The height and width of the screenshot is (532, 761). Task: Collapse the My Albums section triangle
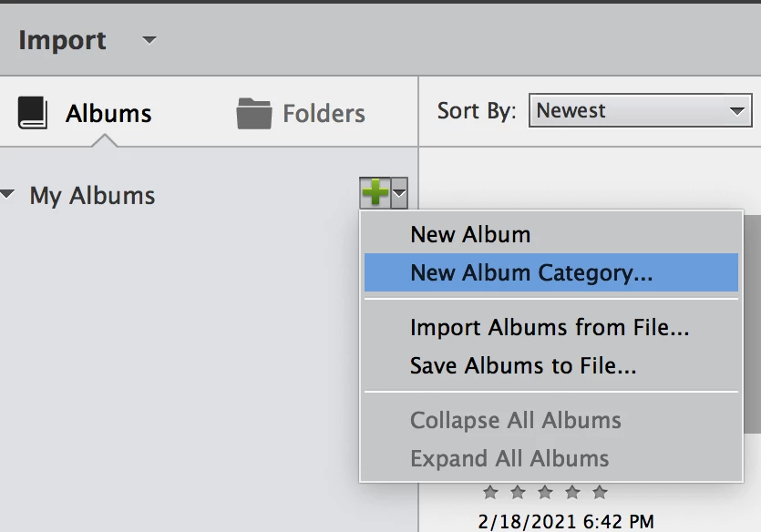coord(6,195)
